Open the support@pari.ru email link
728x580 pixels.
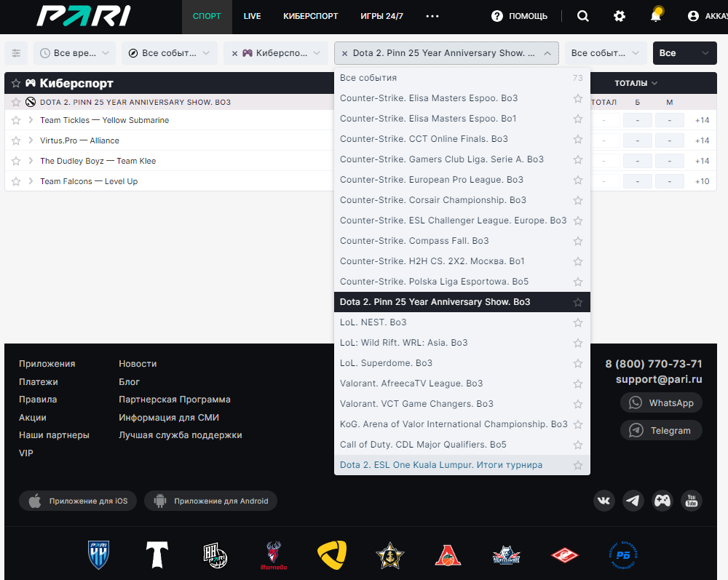tap(659, 380)
